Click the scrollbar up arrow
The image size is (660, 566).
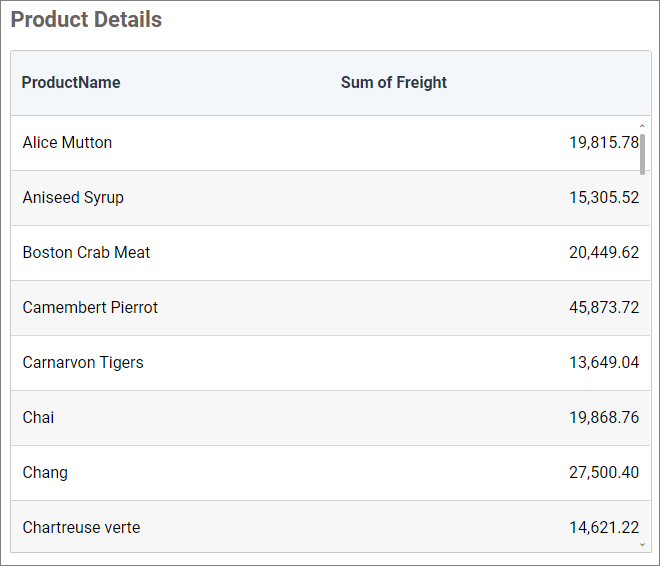[642, 125]
